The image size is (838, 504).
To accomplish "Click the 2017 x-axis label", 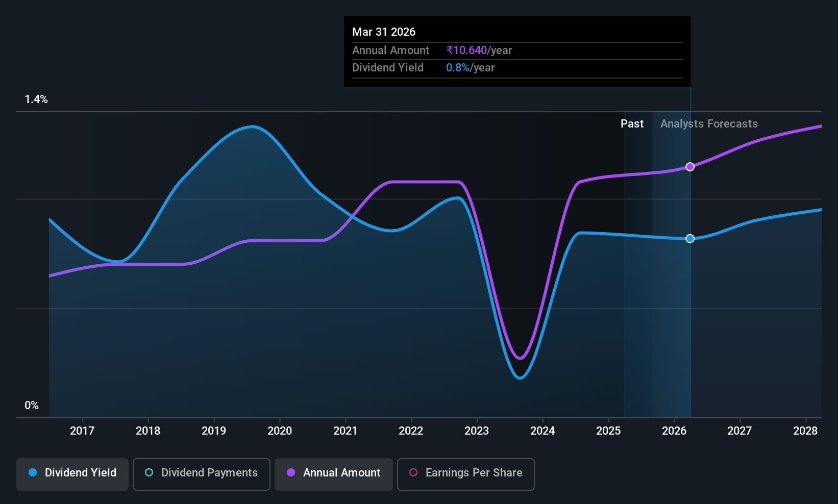I will (x=82, y=431).
